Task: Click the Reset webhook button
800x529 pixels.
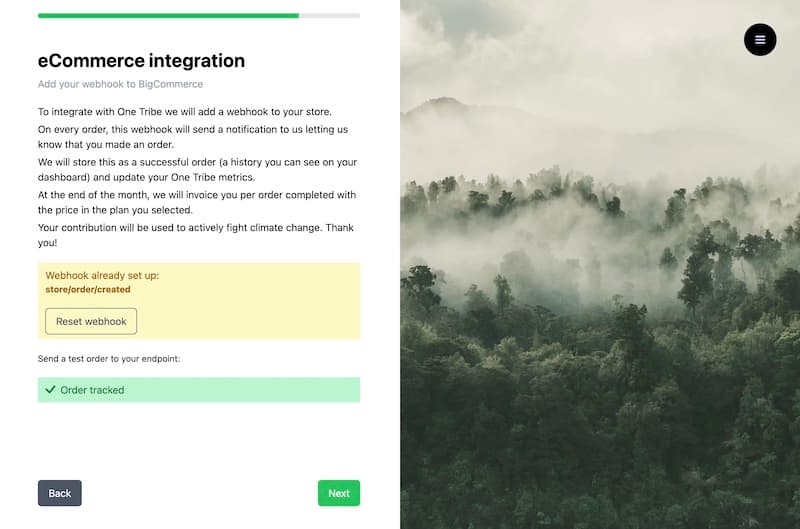Action: pos(91,321)
